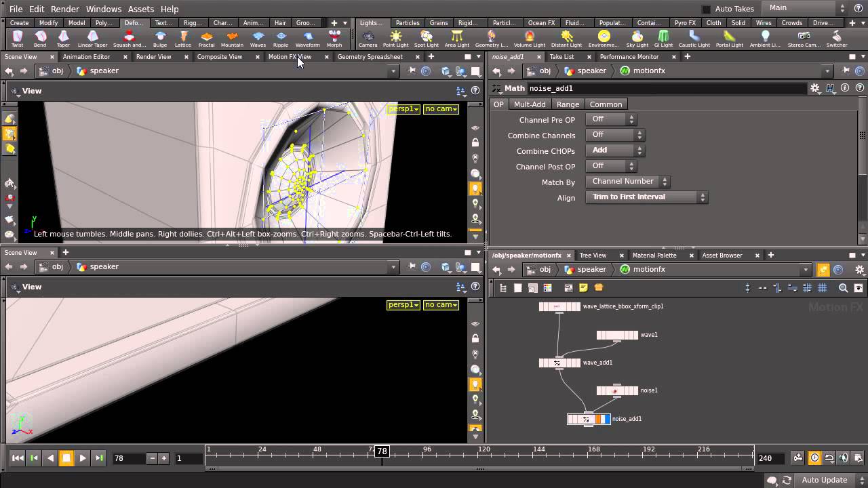
Task: Select the Taper shelf tool
Action: click(63, 39)
